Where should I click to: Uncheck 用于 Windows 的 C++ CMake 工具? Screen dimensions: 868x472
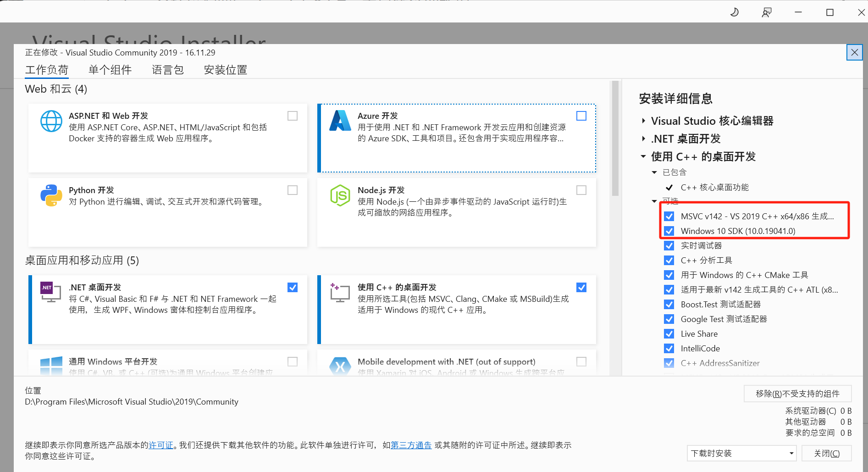click(x=669, y=275)
